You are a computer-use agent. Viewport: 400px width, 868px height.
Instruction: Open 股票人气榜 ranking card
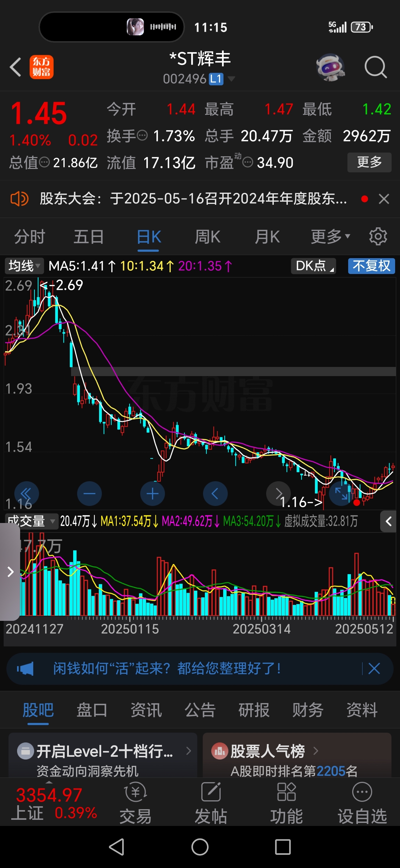(297, 755)
